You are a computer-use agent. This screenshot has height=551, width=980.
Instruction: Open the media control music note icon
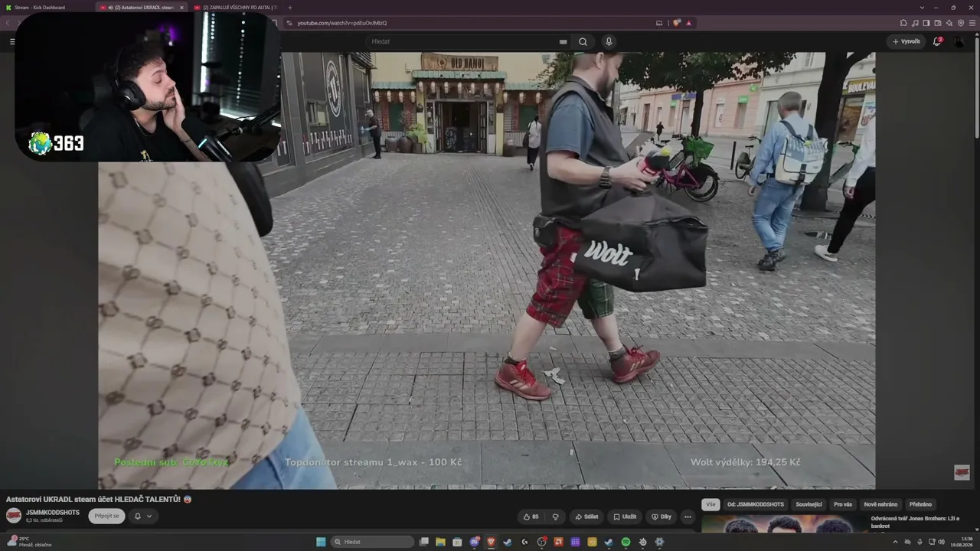[915, 23]
